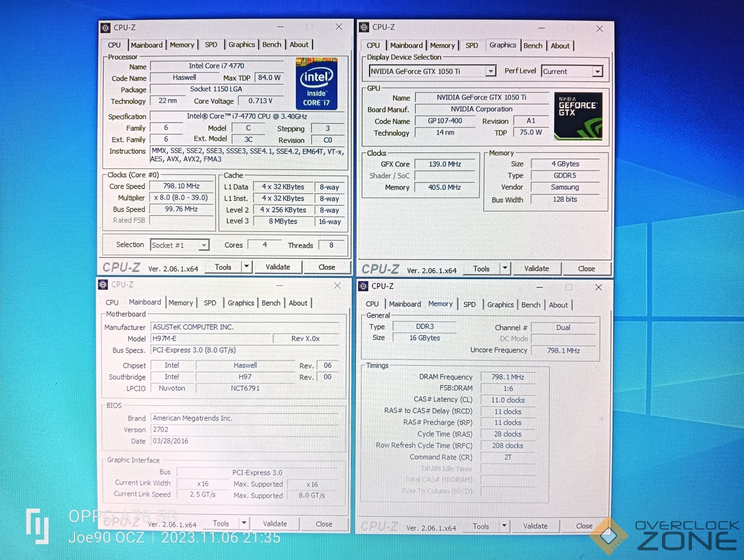Switch to CPU tab in the Memory window
Screen dimensions: 744x560
pyautogui.click(x=372, y=304)
